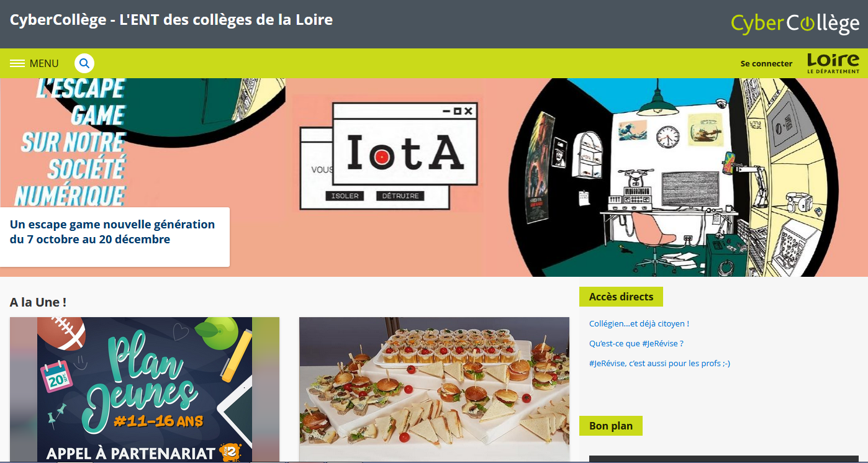The image size is (868, 463).
Task: Open the Plan Jeunes #11-16 ans thumbnail
Action: 145,390
